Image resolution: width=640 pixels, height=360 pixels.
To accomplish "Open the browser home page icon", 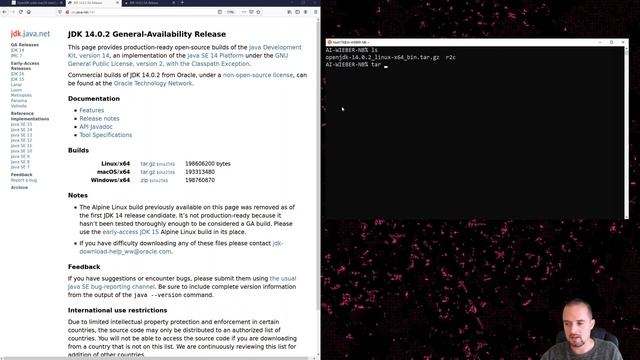I will (29, 12).
